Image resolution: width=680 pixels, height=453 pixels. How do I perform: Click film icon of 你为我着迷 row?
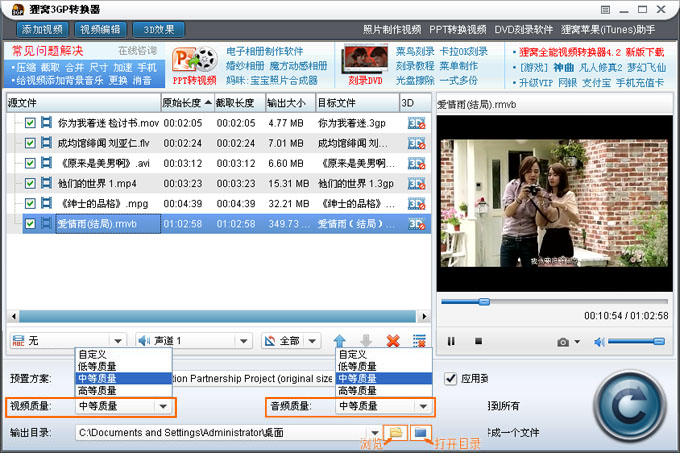pyautogui.click(x=46, y=123)
